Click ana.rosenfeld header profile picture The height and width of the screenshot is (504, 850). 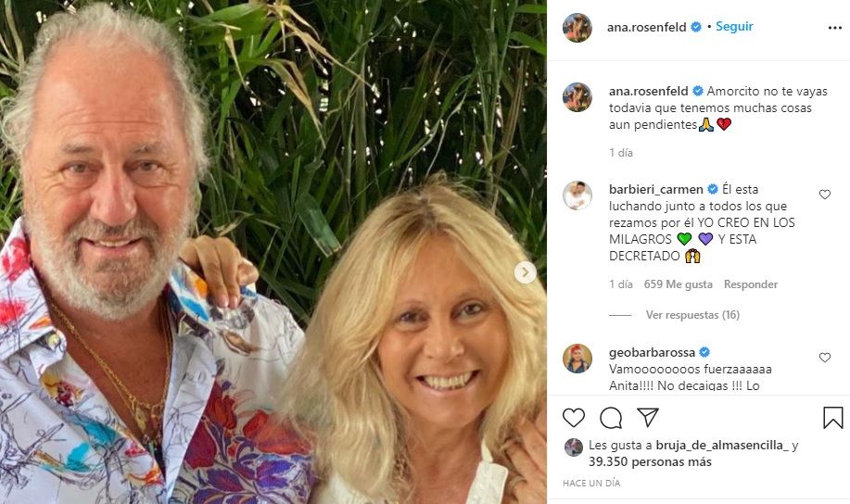tap(577, 28)
